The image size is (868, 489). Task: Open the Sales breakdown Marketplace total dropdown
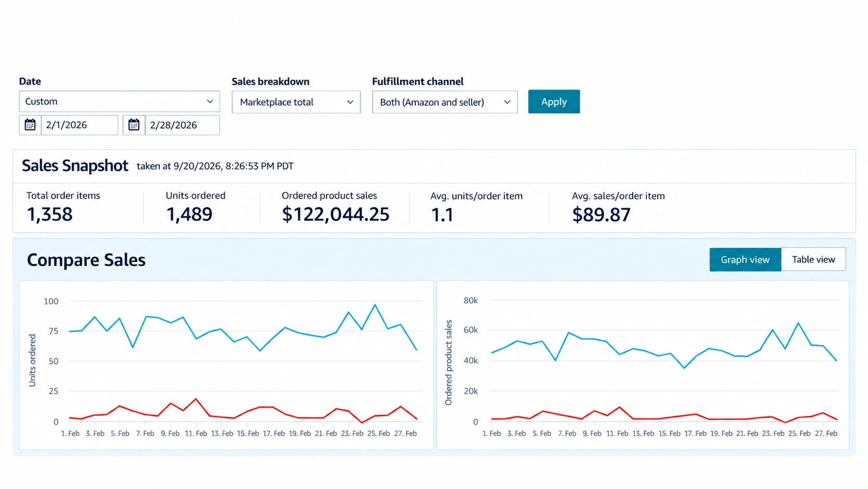tap(296, 102)
